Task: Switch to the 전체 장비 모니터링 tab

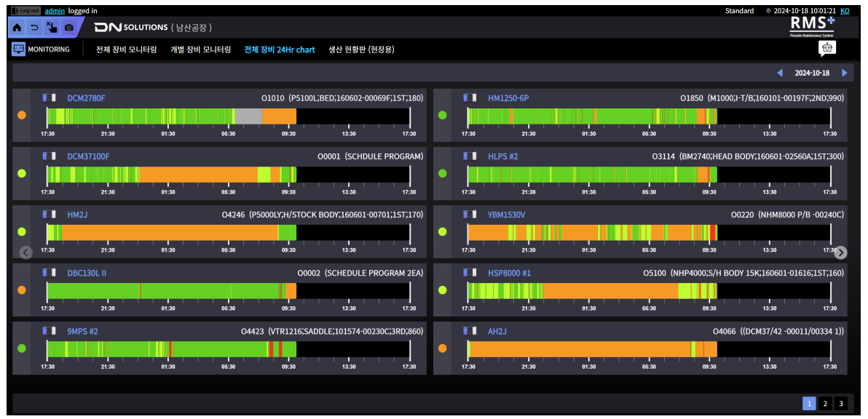Action: pos(126,49)
